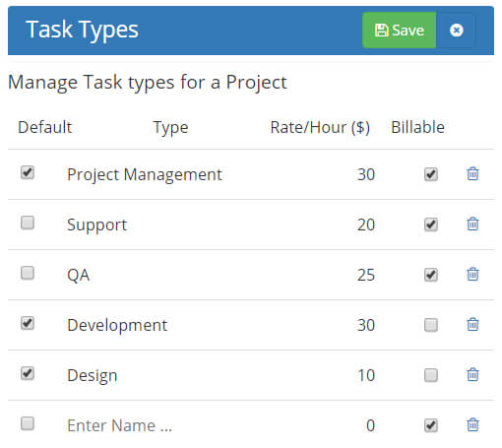This screenshot has height=448, width=502.
Task: Edit the Project Management rate of 30
Action: coord(328,174)
